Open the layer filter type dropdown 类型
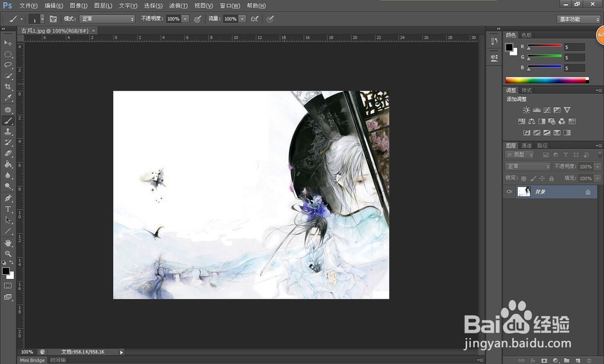 coord(519,155)
